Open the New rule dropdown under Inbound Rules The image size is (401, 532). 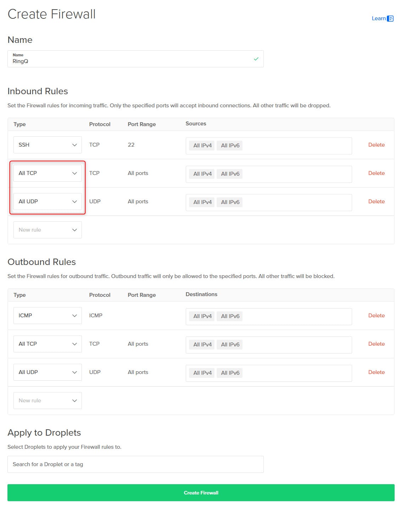[47, 230]
